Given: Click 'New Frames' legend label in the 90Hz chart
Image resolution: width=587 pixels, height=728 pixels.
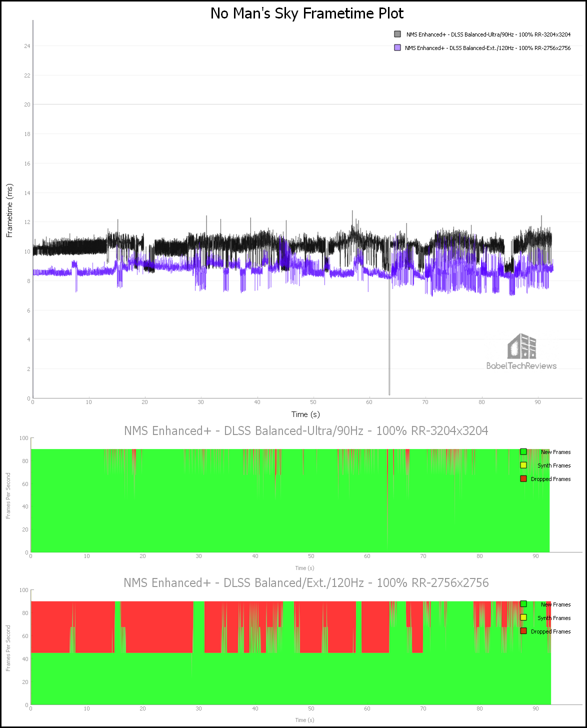Looking at the screenshot, I should point(555,452).
